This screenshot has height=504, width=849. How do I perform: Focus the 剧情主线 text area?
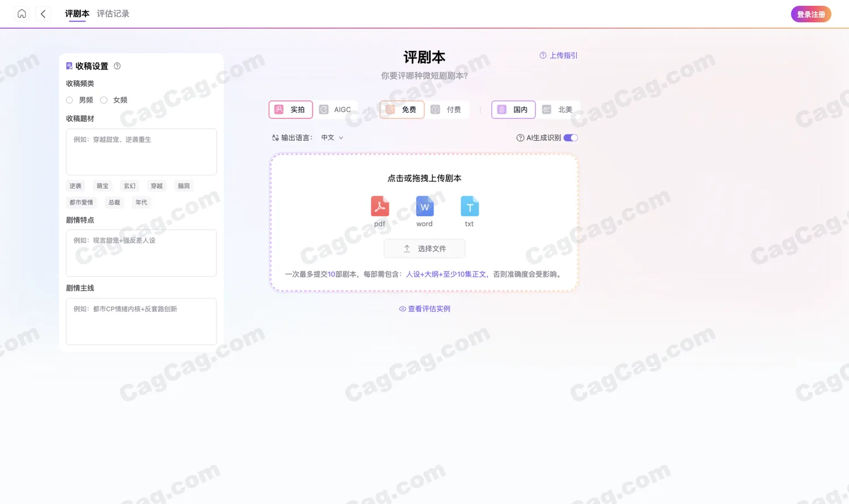pos(141,321)
